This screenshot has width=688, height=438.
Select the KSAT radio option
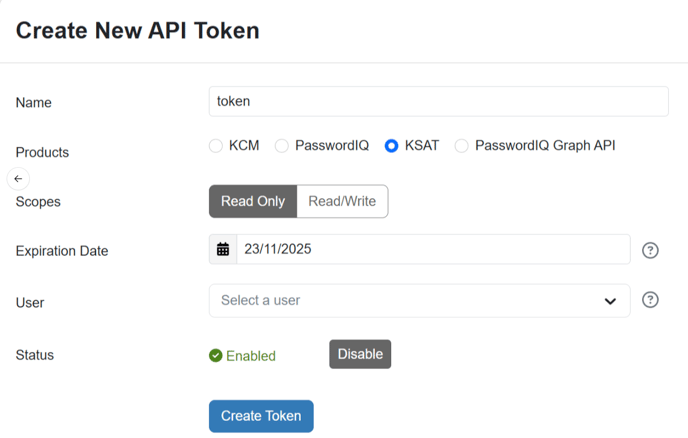(x=391, y=146)
